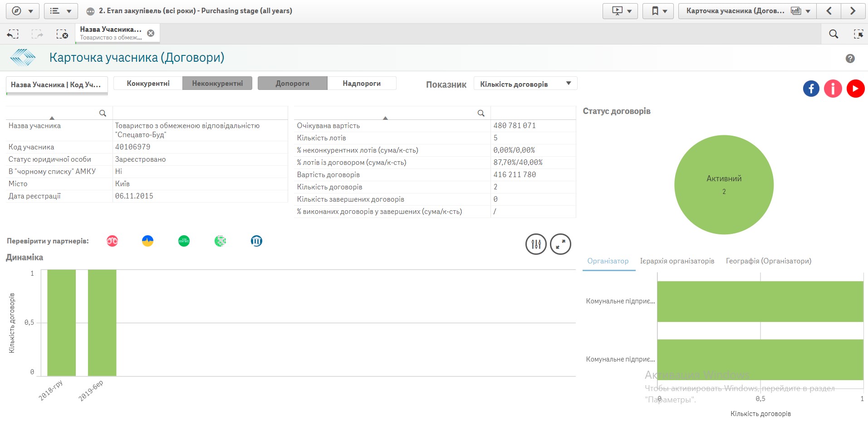Screen dimensions: 868x421
Task: Step back in selection history
Action: (x=13, y=34)
